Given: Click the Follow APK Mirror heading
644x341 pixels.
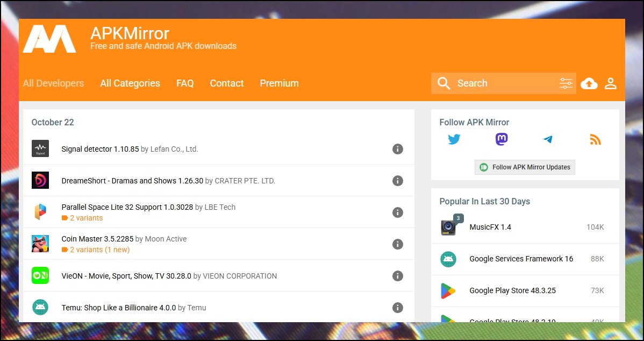Looking at the screenshot, I should pos(474,122).
